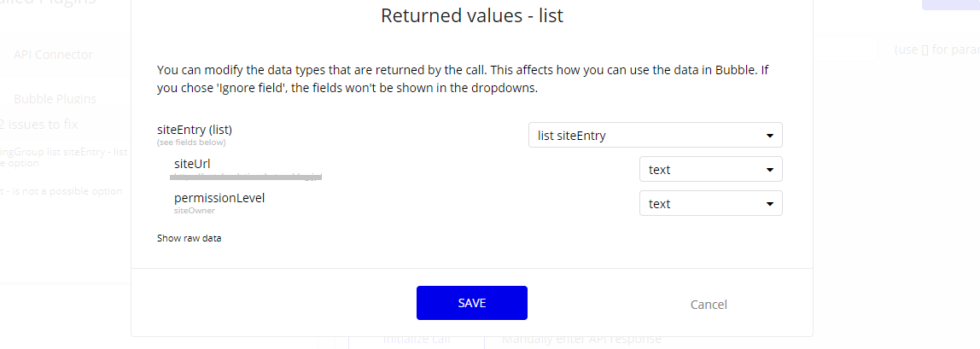Screen dimensions: 980x349
Task: Expand the siteUrl data type dropdown
Action: tap(710, 169)
